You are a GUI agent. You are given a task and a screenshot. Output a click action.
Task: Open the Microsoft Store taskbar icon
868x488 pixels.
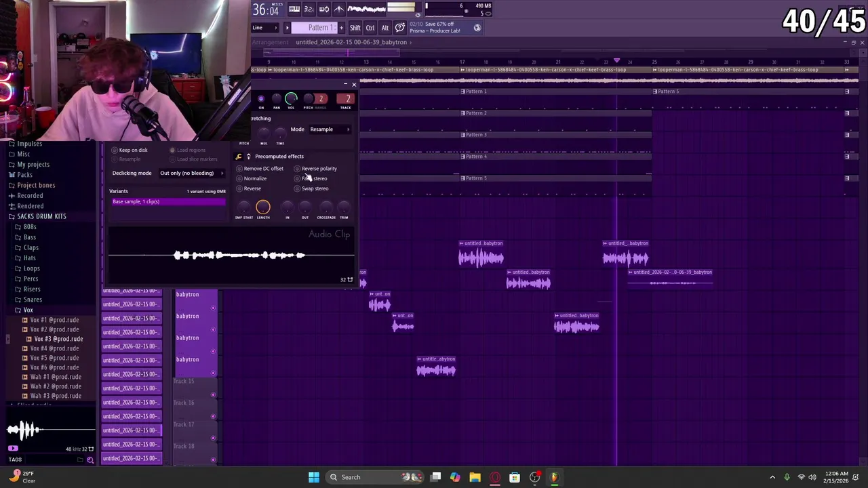click(515, 477)
